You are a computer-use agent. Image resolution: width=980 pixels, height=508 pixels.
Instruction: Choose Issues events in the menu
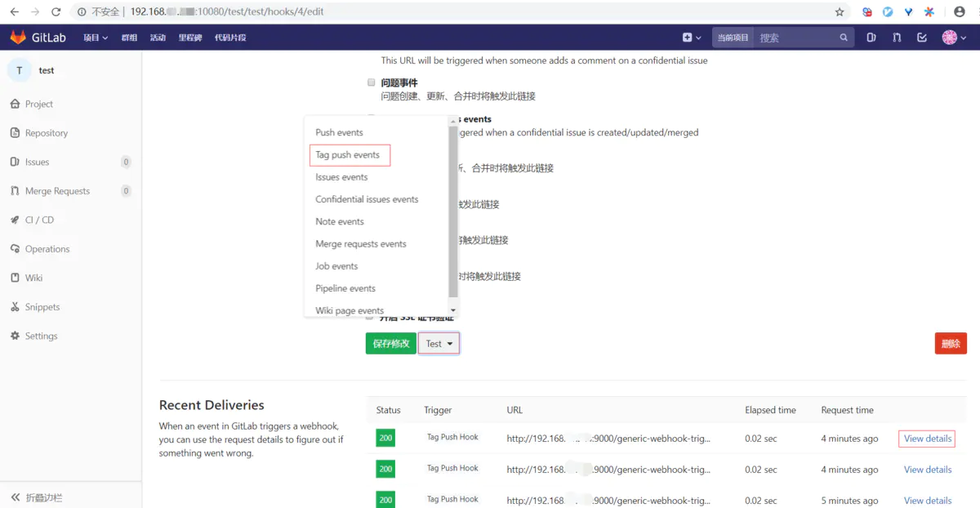341,176
